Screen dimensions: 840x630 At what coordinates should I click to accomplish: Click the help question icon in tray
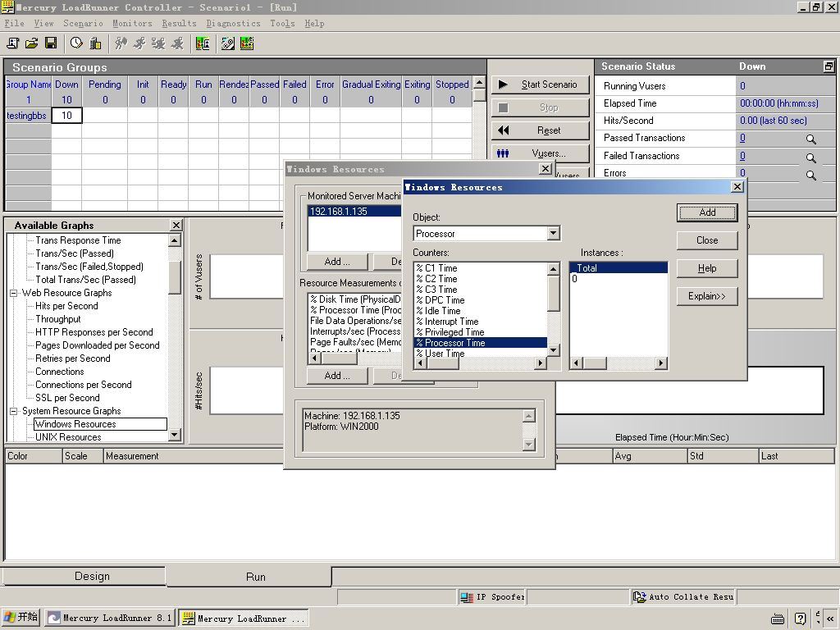point(801,619)
